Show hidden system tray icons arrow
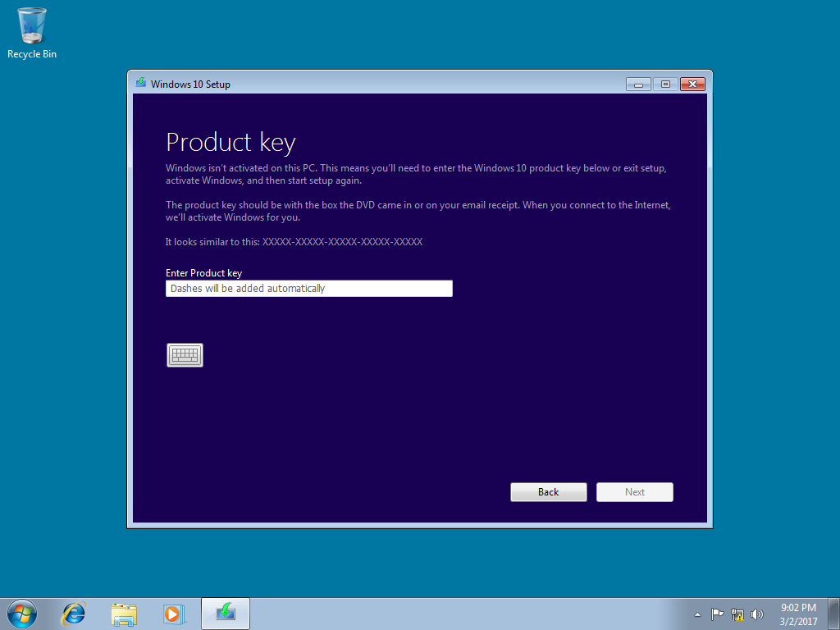The width and height of the screenshot is (840, 630). point(697,614)
